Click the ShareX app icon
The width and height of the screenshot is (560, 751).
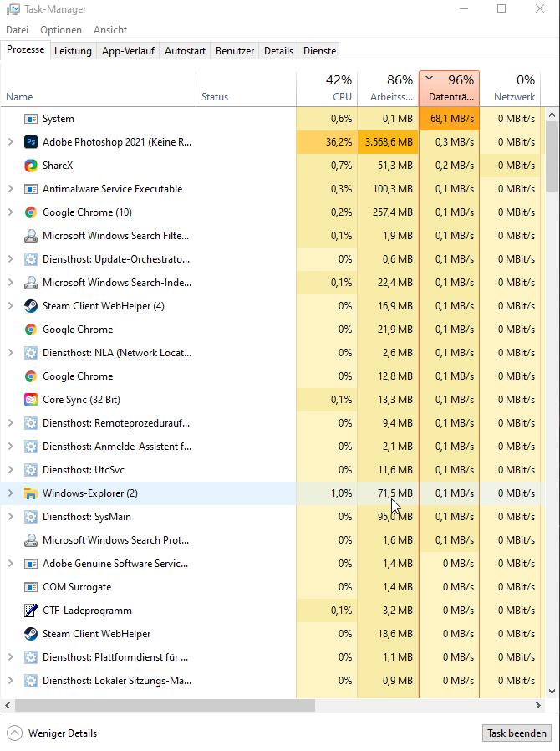click(31, 166)
